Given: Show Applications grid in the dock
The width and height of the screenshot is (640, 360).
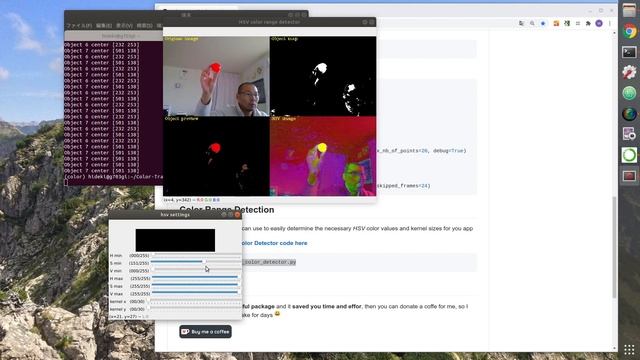Looking at the screenshot, I should [x=629, y=349].
